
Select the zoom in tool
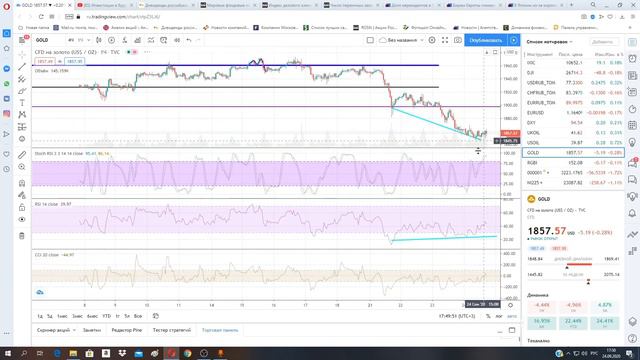[x=22, y=167]
